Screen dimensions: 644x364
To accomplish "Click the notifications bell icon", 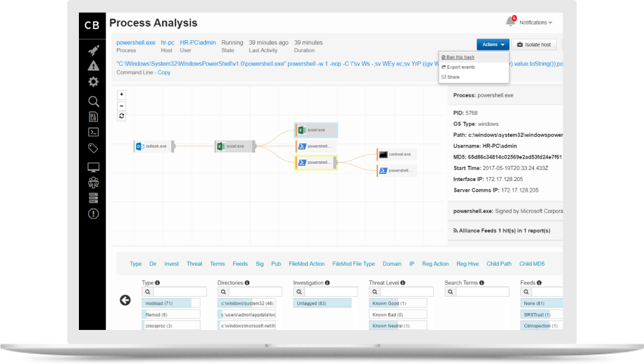I will (x=511, y=21).
